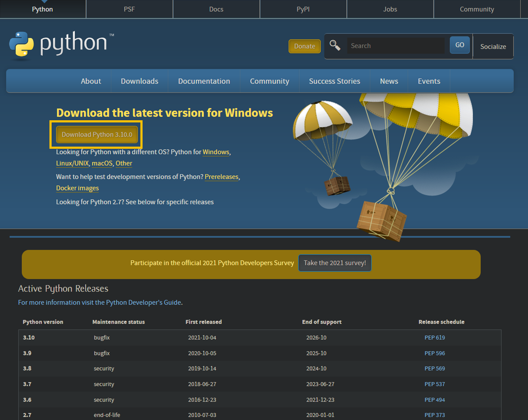Open Success Stories in navigation
The height and width of the screenshot is (420, 528).
pos(335,81)
